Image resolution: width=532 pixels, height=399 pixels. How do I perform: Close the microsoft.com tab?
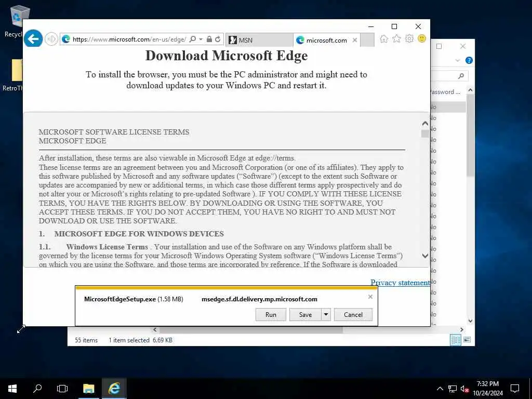tap(354, 40)
